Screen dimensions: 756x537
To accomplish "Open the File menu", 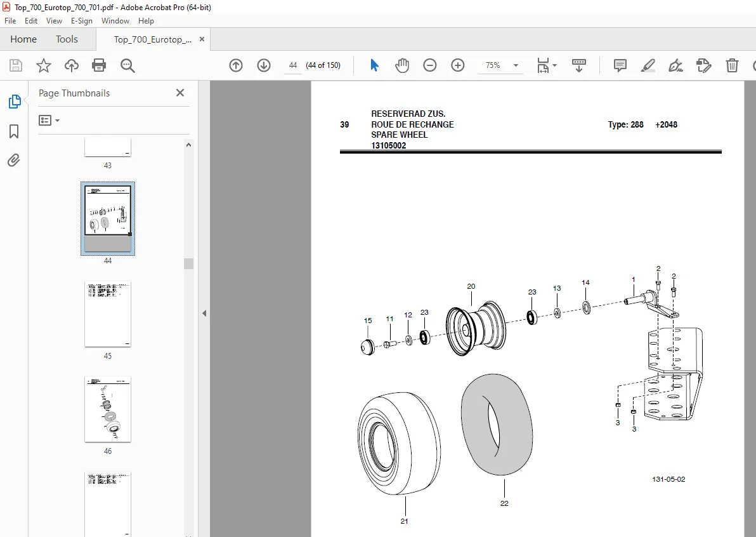I will coord(10,21).
